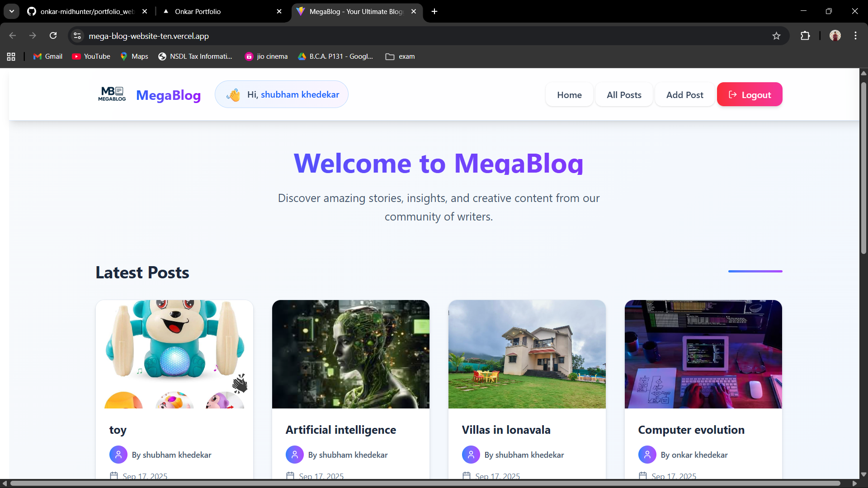868x488 pixels.
Task: Open the Computer evolution post thumbnail
Action: (x=703, y=354)
